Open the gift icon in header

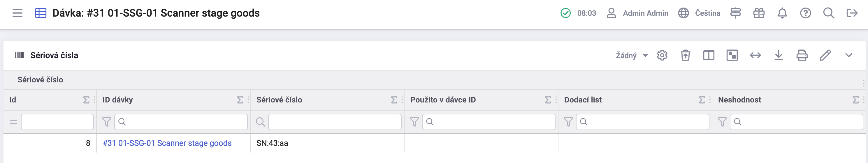click(x=759, y=13)
